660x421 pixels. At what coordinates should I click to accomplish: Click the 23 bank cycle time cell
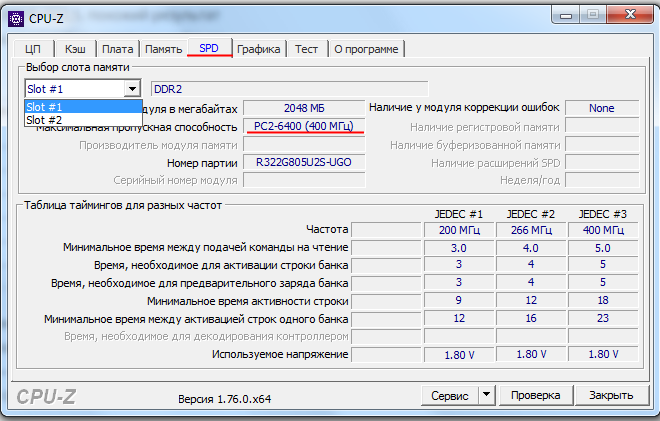[603, 318]
